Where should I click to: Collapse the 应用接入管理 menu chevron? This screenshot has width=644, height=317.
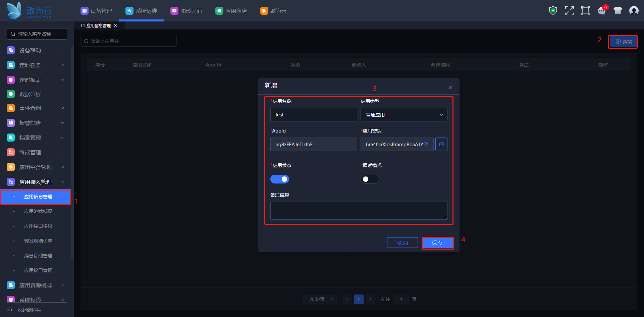(62, 182)
